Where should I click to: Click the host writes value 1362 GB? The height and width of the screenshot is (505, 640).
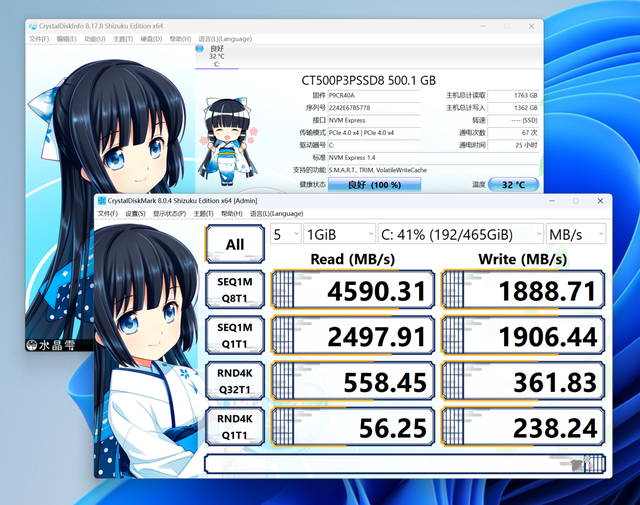pos(513,108)
